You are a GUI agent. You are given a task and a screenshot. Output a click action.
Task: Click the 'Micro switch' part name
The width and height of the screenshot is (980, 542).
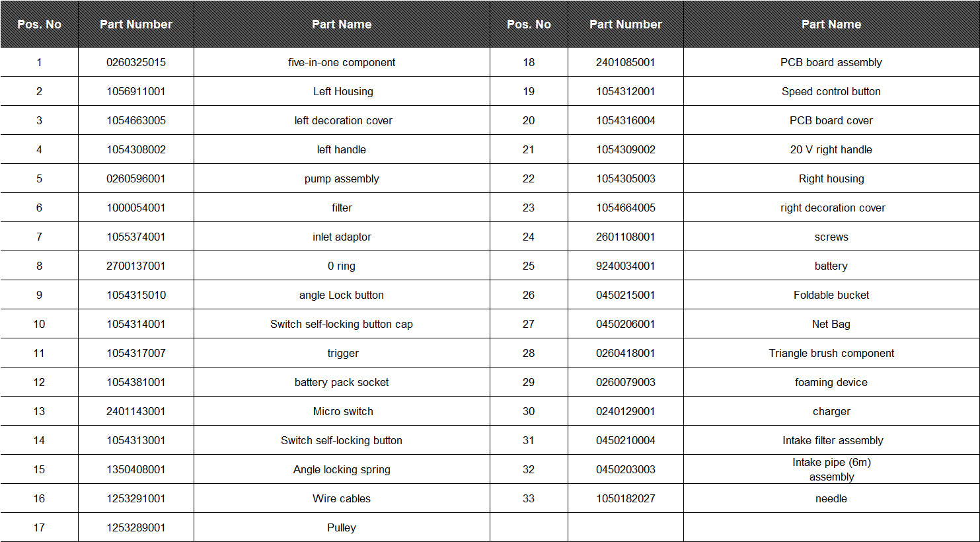click(342, 411)
